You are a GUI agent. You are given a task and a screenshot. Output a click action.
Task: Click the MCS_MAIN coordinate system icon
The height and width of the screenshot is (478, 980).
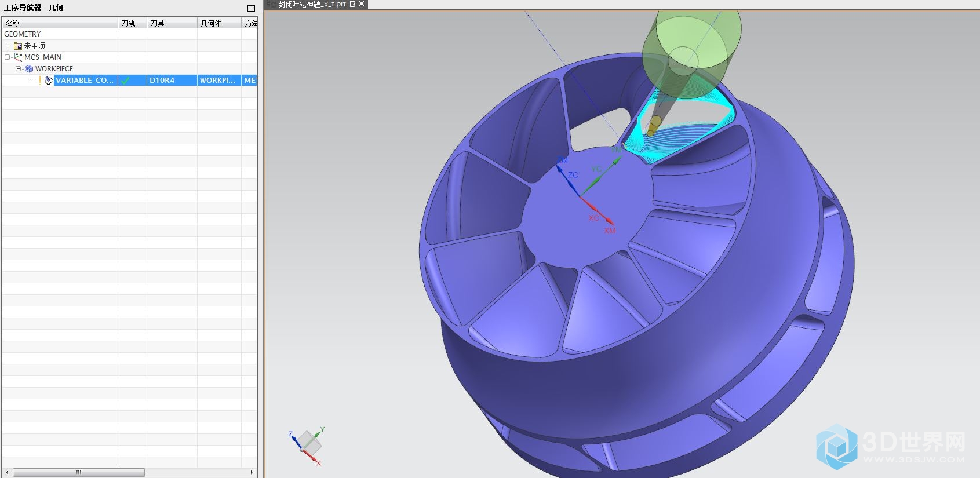pos(18,57)
